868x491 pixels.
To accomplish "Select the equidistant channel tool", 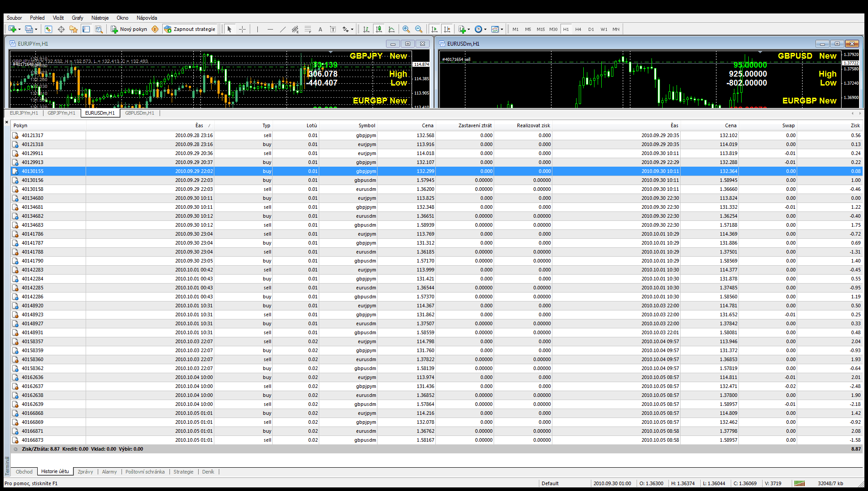I will pyautogui.click(x=295, y=29).
